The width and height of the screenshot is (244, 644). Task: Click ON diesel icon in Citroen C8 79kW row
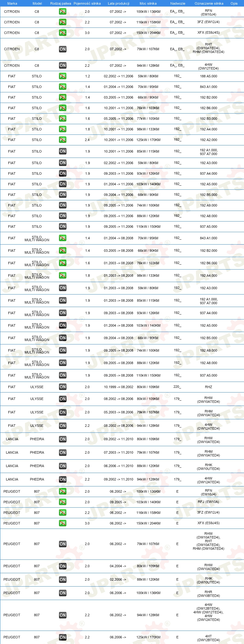(62, 49)
